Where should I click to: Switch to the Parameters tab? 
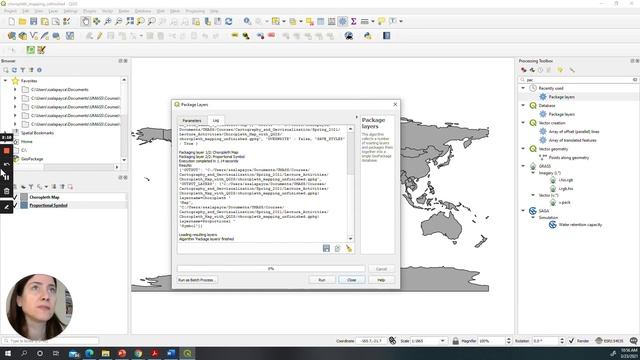tap(191, 120)
